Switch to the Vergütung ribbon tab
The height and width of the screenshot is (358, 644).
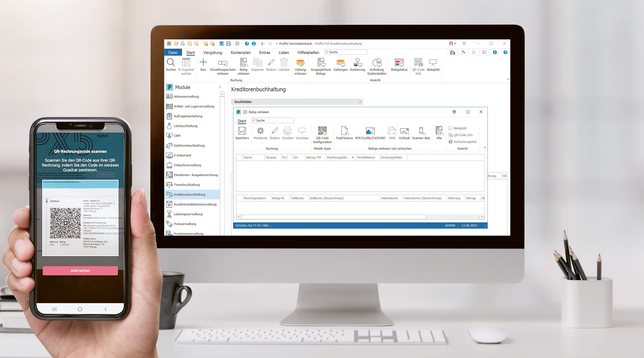pyautogui.click(x=213, y=52)
